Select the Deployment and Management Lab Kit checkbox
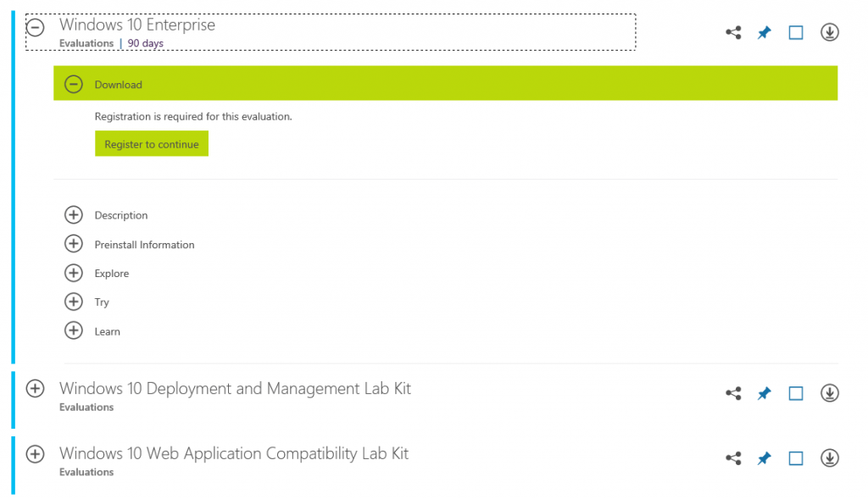868x499 pixels. [x=795, y=392]
